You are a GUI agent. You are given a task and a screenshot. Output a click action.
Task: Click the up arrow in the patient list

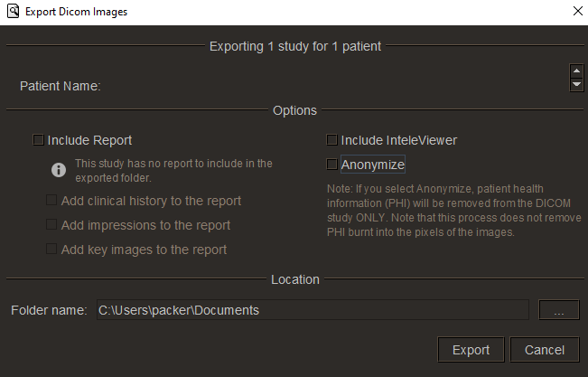click(576, 71)
